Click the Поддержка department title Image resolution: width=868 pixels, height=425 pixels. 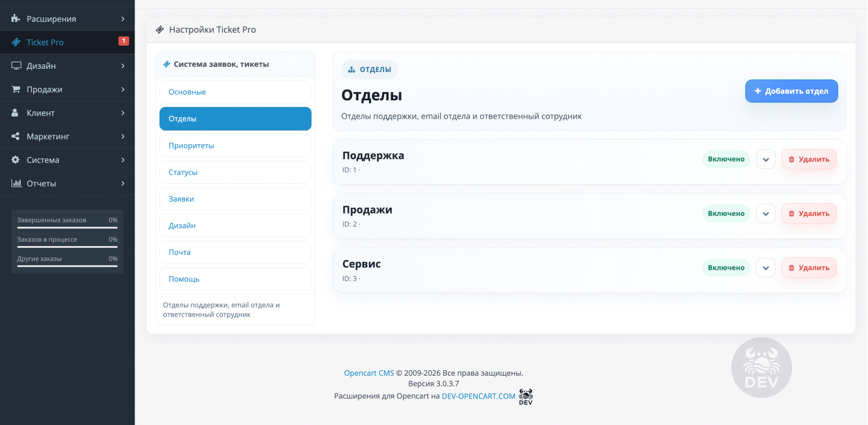373,156
